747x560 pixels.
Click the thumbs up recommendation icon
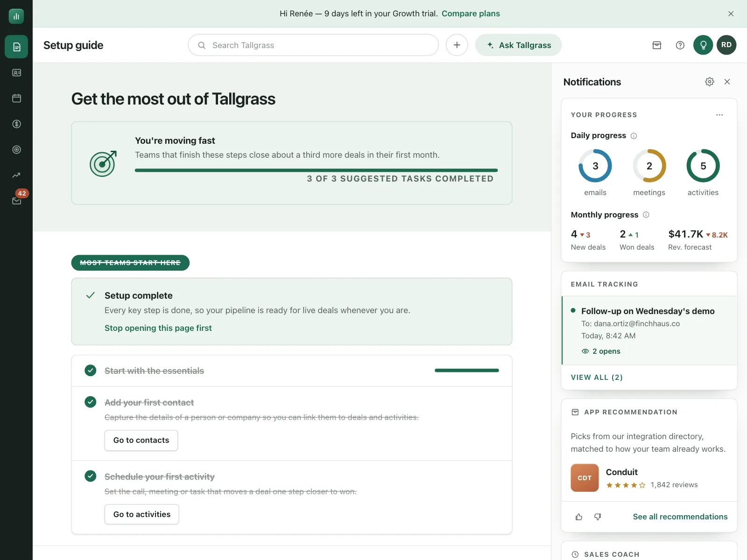coord(579,517)
